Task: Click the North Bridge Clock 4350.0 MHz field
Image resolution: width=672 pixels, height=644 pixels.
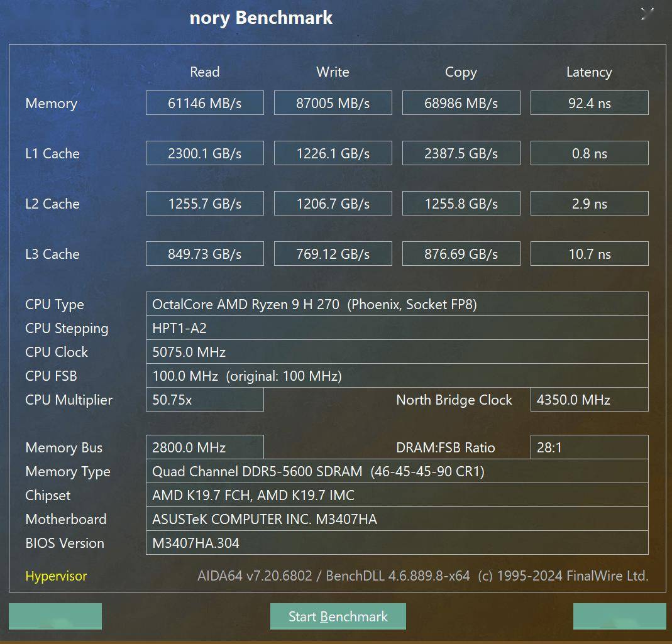Action: point(589,400)
